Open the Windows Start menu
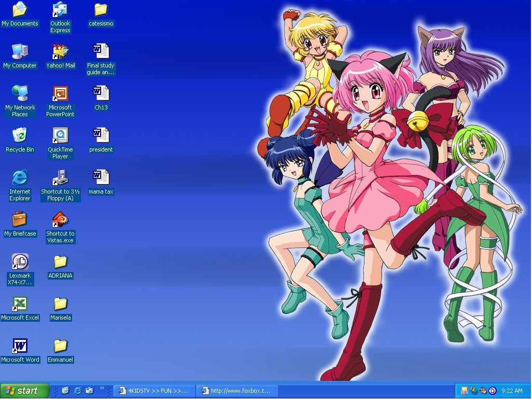Image resolution: width=532 pixels, height=399 pixels. [24, 391]
